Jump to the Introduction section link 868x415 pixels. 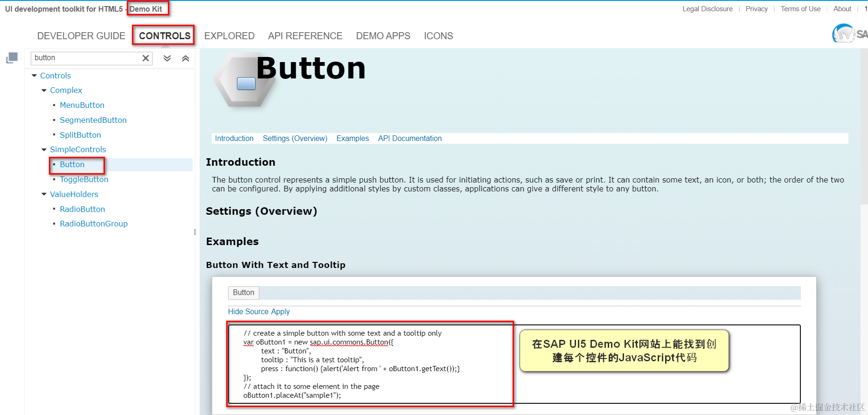point(234,139)
